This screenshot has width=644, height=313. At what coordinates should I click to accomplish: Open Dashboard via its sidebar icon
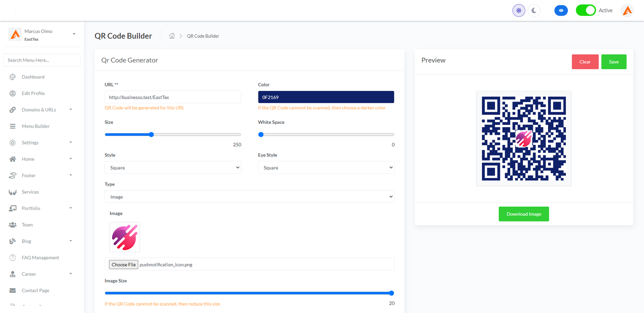click(12, 77)
